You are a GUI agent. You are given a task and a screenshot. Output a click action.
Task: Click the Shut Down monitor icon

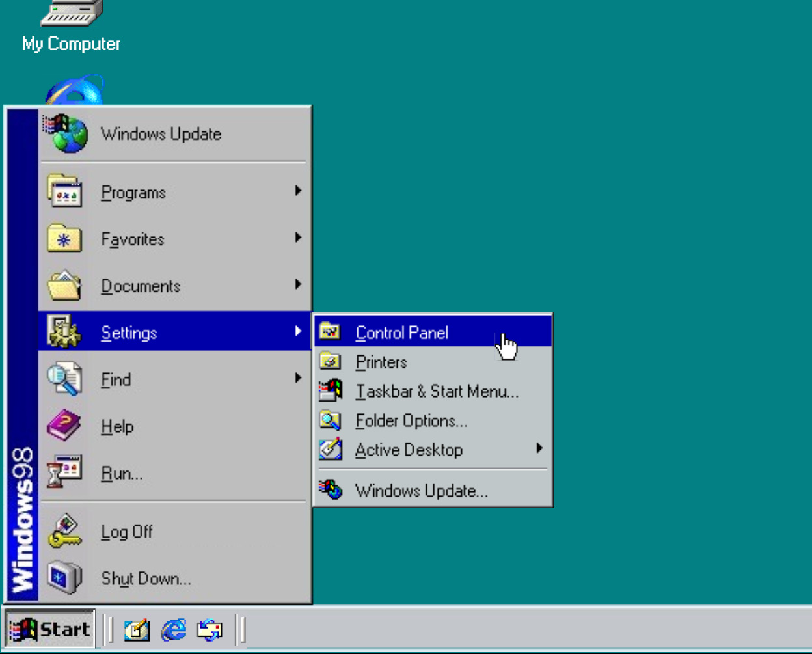click(x=64, y=578)
